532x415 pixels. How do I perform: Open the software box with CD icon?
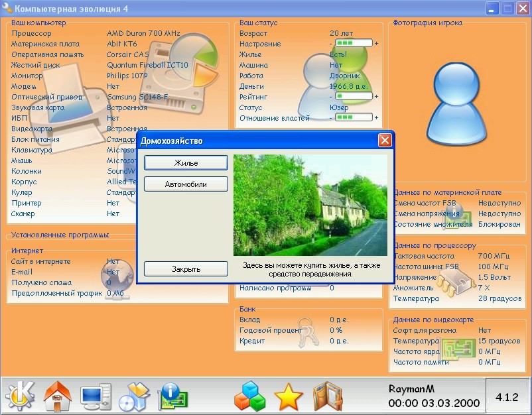click(x=135, y=396)
